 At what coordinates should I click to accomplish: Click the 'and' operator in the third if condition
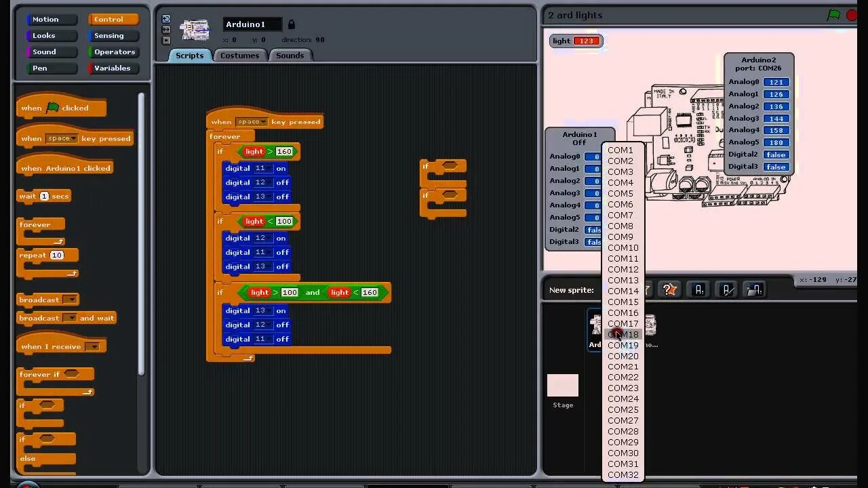[313, 292]
